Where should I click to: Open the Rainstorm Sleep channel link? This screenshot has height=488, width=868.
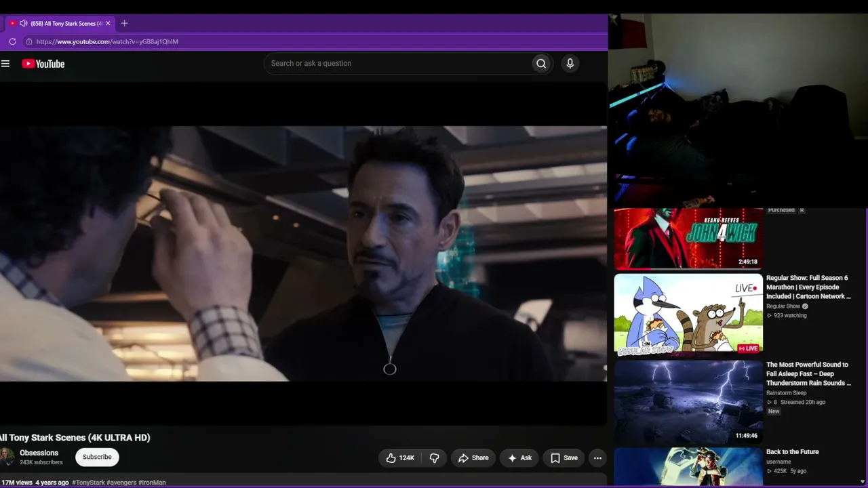click(787, 393)
